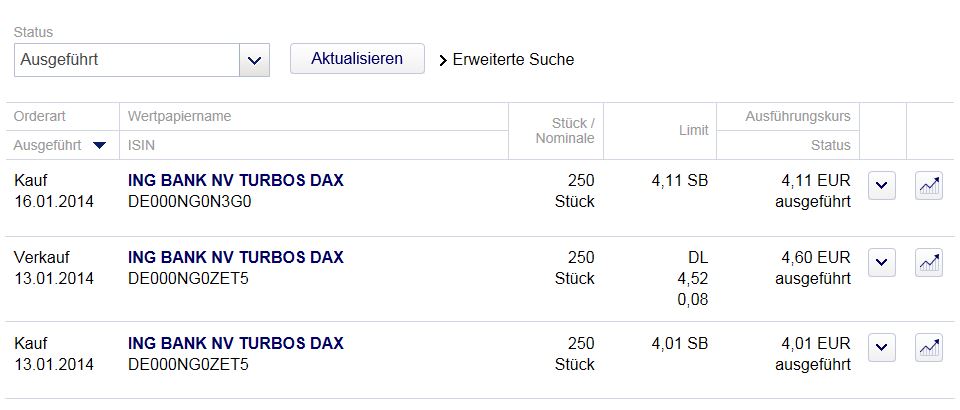Expand actions dropdown for 13.01.2014 Verkauf order

(881, 263)
